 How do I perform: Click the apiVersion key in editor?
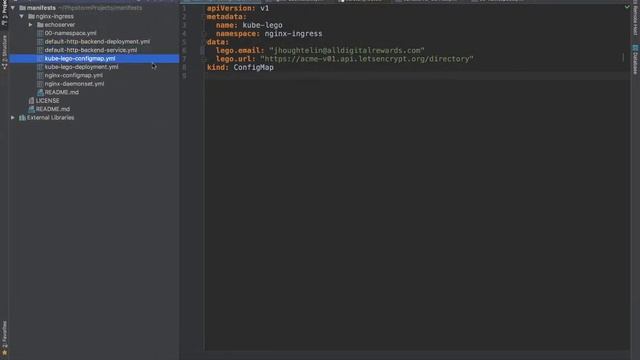[231, 8]
